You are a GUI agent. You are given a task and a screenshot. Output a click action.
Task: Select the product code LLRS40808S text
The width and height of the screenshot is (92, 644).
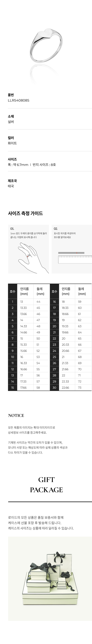pos(19,101)
